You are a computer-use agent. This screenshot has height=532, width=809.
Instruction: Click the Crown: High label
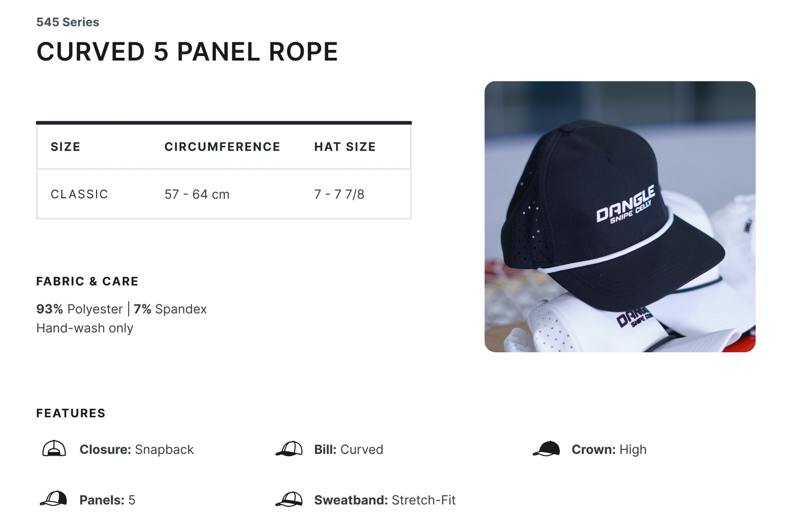point(609,450)
